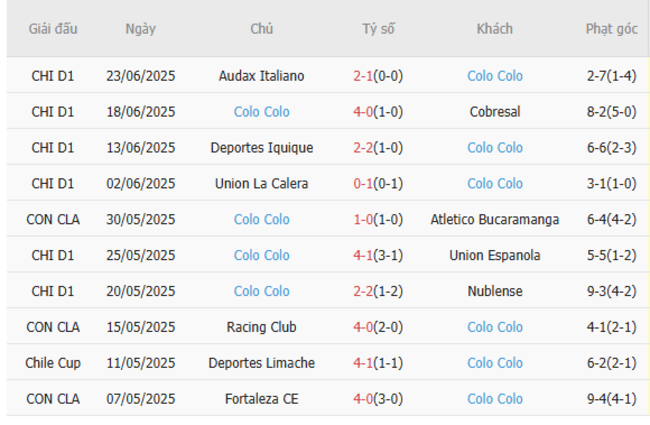
Task: Click the 0-1 score of Union La Calera match
Action: click(363, 184)
